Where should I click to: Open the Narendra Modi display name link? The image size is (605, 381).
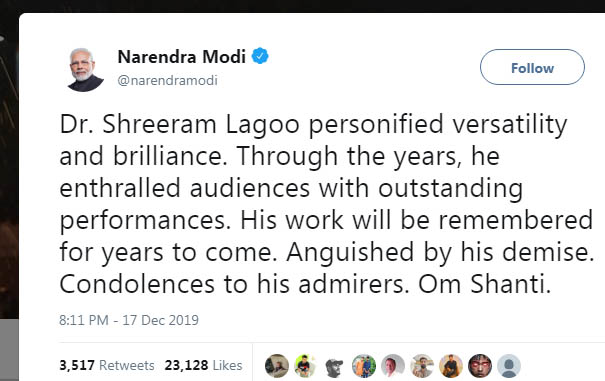click(x=181, y=57)
